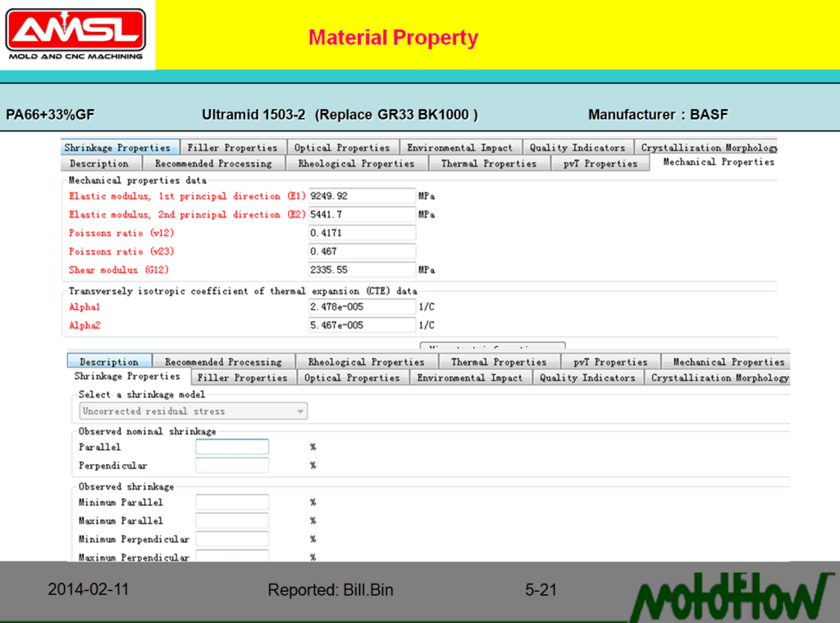Switch to Thermal Properties tab in upper panel

pos(489,163)
